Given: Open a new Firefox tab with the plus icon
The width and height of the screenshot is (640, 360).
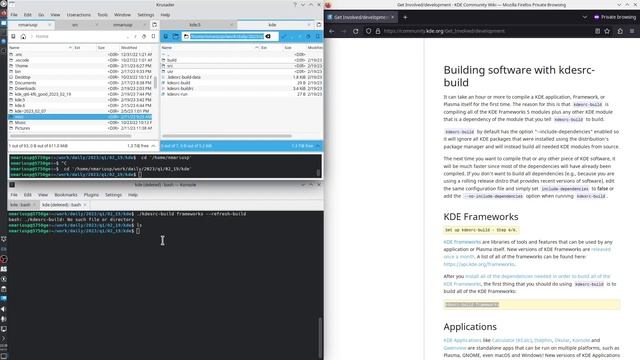Looking at the screenshot, I should 405,17.
